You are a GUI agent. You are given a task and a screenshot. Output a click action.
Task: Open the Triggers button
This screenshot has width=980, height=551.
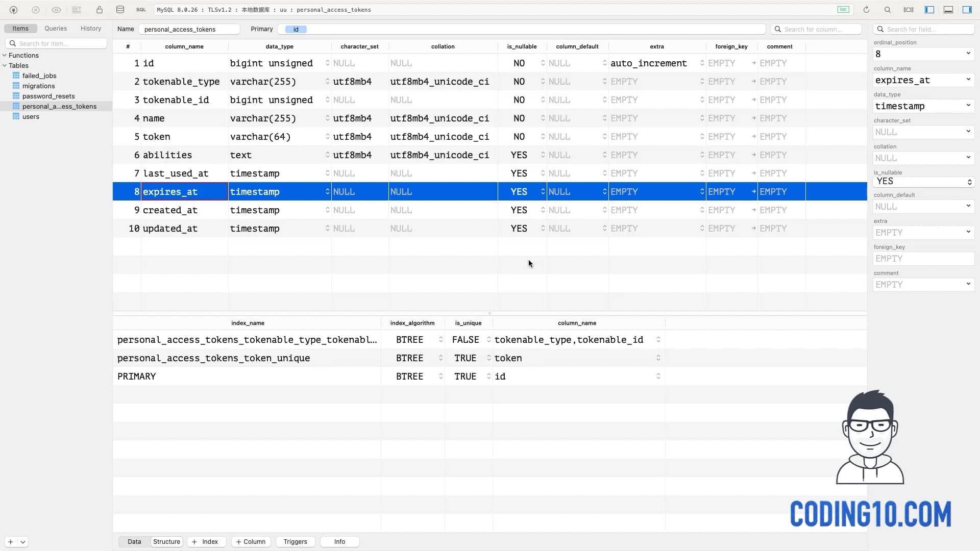(x=295, y=542)
